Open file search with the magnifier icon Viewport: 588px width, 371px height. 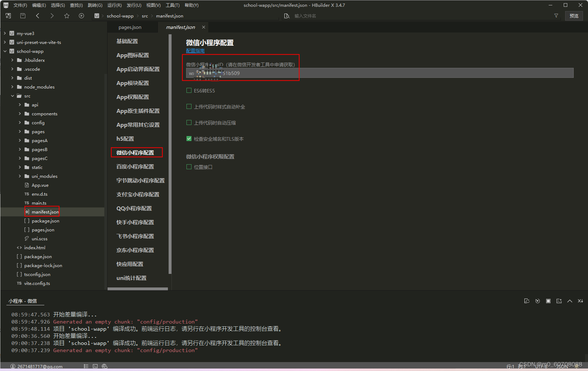click(287, 16)
